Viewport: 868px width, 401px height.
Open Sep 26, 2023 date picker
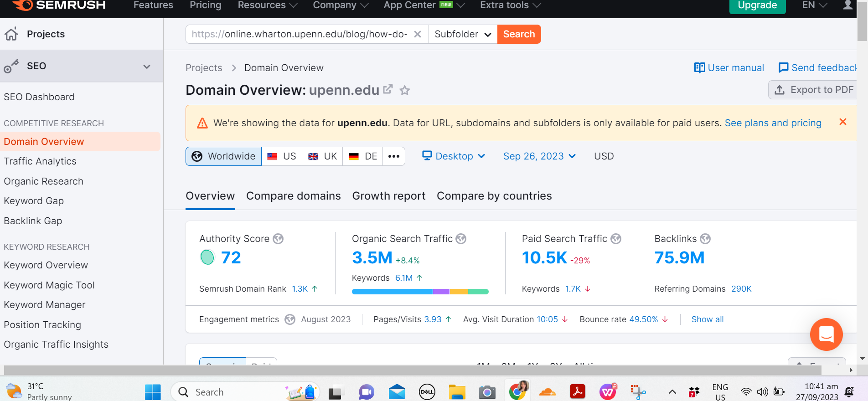pos(540,156)
